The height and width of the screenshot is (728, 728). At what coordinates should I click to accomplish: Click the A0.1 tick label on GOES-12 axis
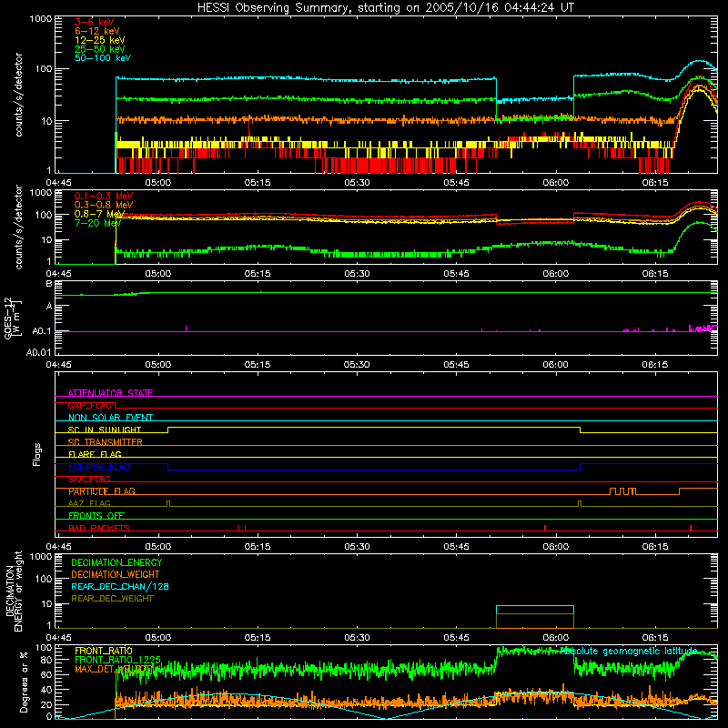point(42,331)
